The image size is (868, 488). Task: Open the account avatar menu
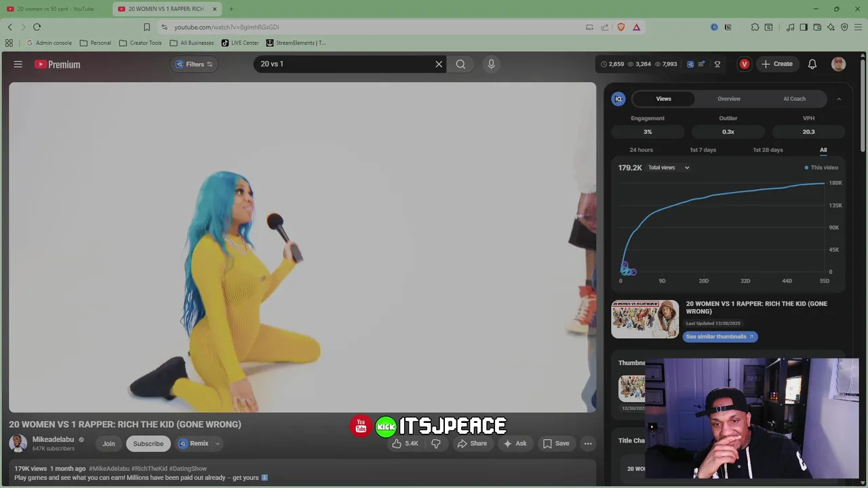[839, 64]
